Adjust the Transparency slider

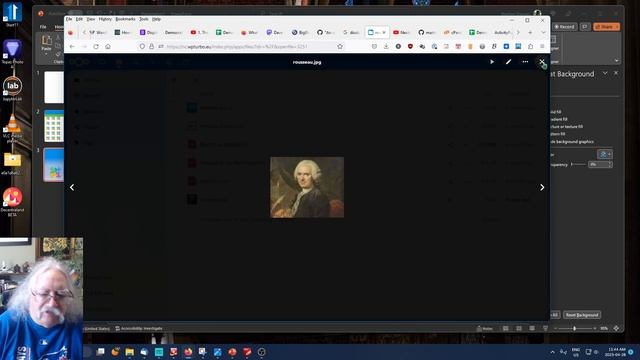(578, 164)
